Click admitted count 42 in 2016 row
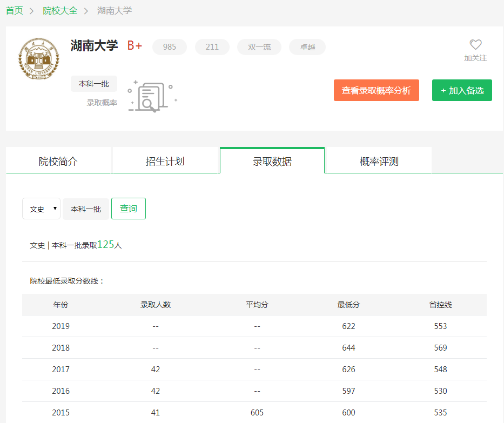The height and width of the screenshot is (423, 504). point(156,391)
